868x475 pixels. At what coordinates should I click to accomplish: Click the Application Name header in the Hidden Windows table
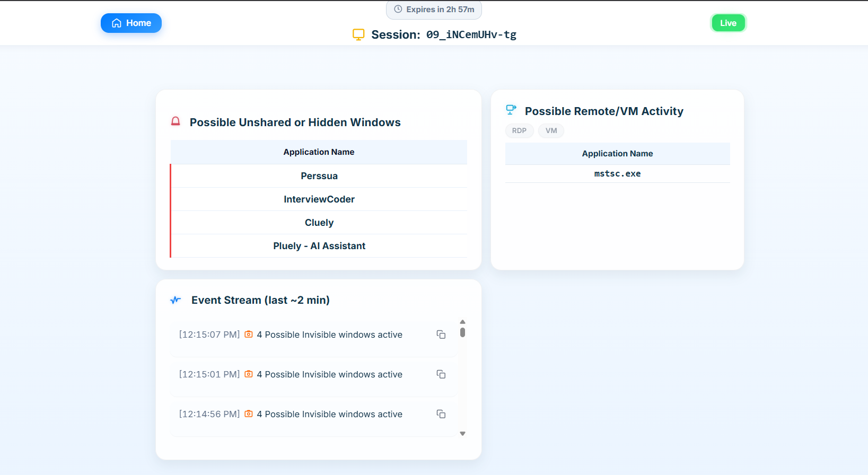pyautogui.click(x=319, y=152)
